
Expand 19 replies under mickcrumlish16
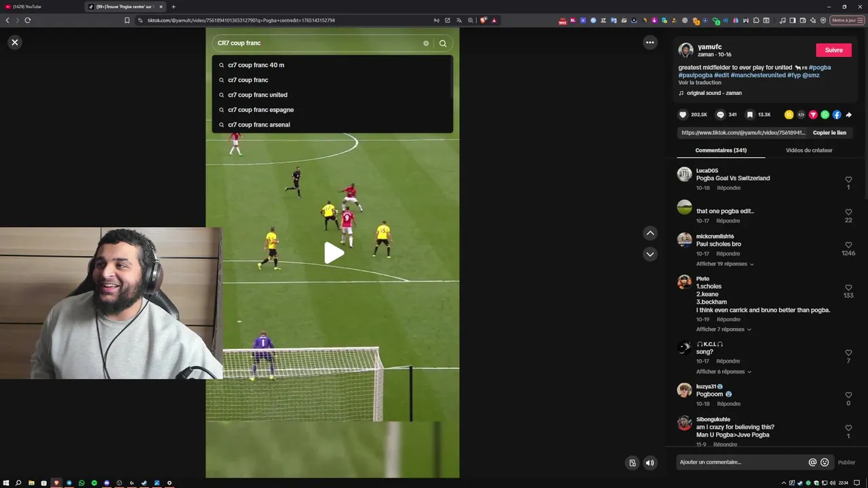click(x=725, y=264)
